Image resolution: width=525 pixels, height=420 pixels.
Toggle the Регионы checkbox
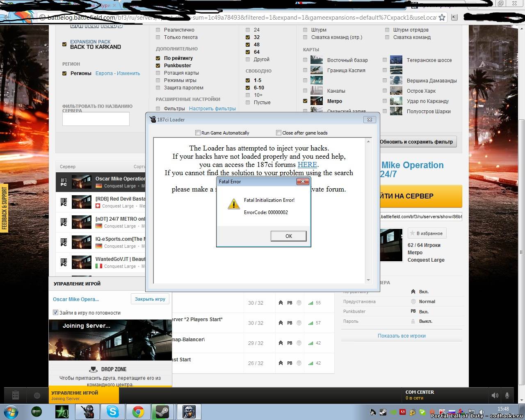[x=64, y=73]
